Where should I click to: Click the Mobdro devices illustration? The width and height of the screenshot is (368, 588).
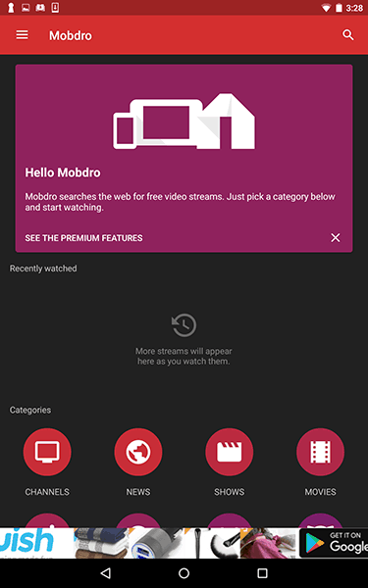tap(184, 121)
